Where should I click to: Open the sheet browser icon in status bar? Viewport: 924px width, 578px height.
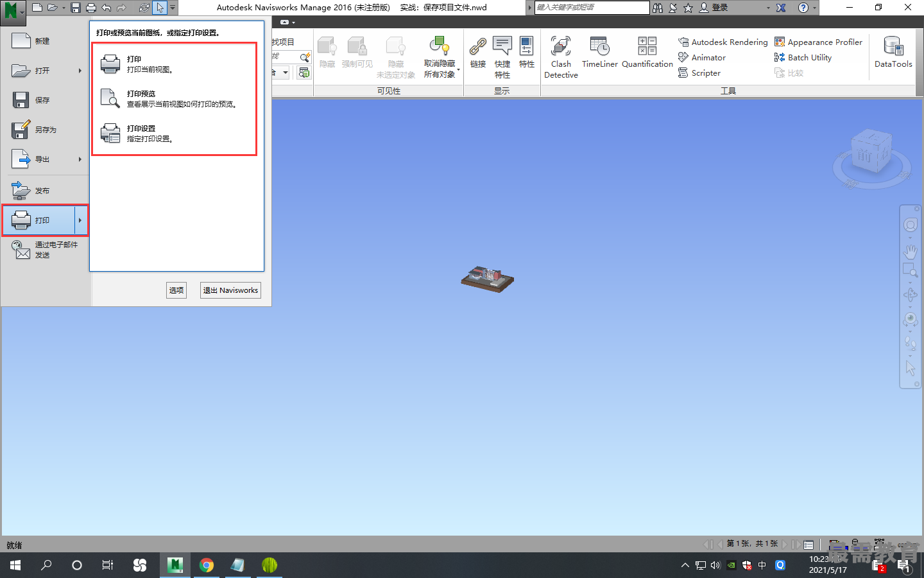click(x=809, y=545)
